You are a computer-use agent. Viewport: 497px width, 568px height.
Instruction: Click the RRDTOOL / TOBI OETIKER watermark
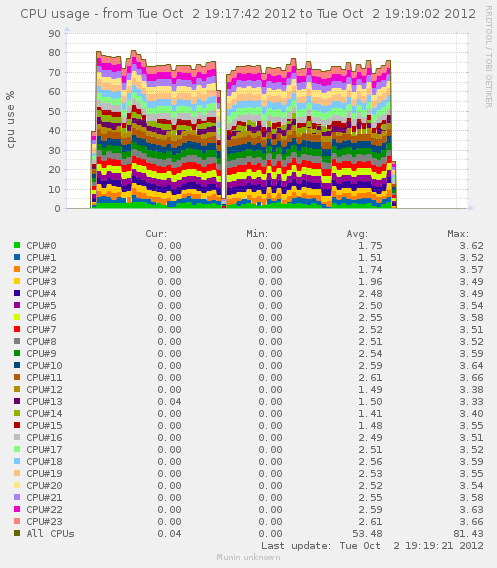click(x=488, y=57)
